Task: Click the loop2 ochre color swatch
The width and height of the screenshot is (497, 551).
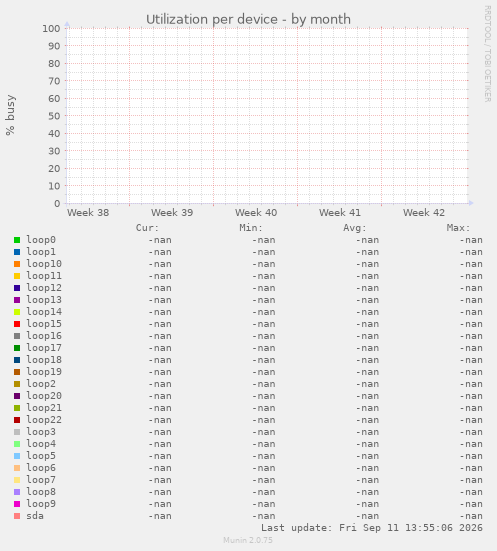Action: pos(17,384)
